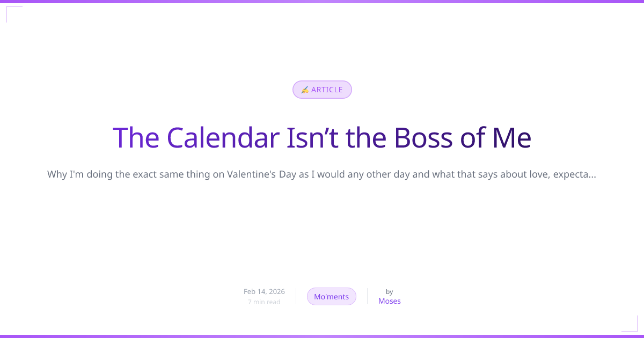Click the pen emoji in the ARTICLE badge

tap(305, 90)
